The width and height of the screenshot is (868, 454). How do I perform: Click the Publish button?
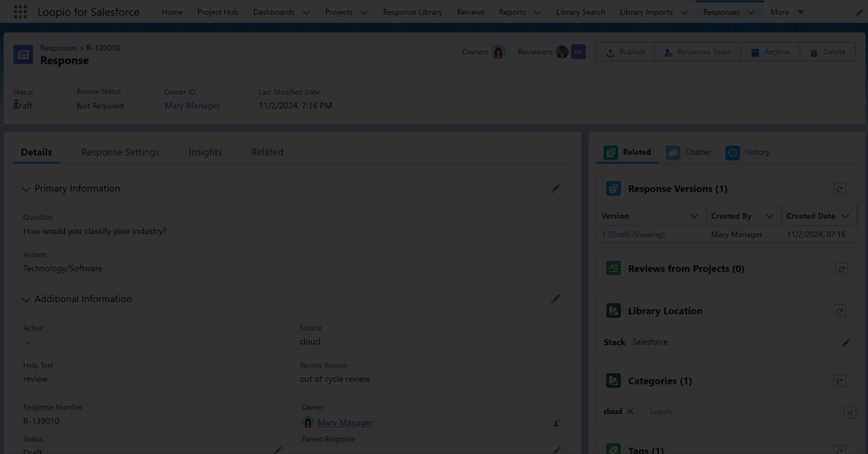point(625,52)
